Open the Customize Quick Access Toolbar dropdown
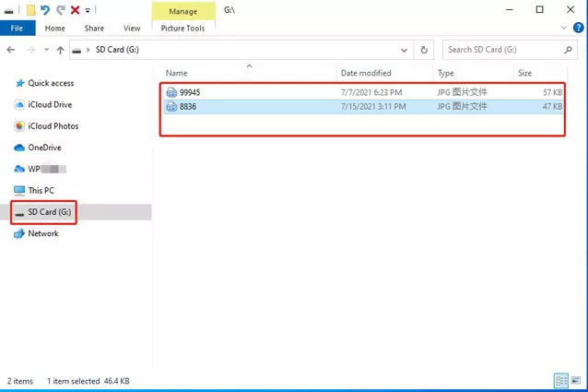The width and height of the screenshot is (588, 392). tap(88, 11)
